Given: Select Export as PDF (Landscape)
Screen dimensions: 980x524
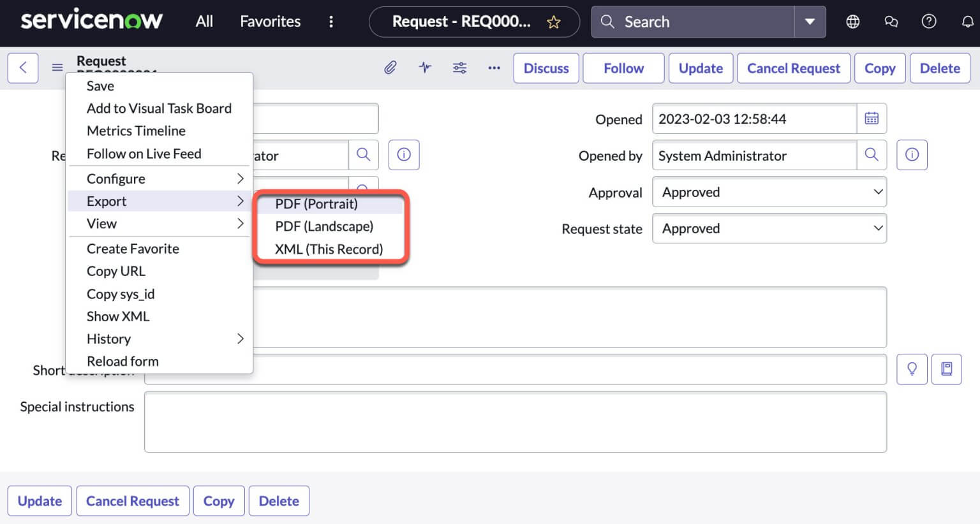Looking at the screenshot, I should (x=324, y=226).
